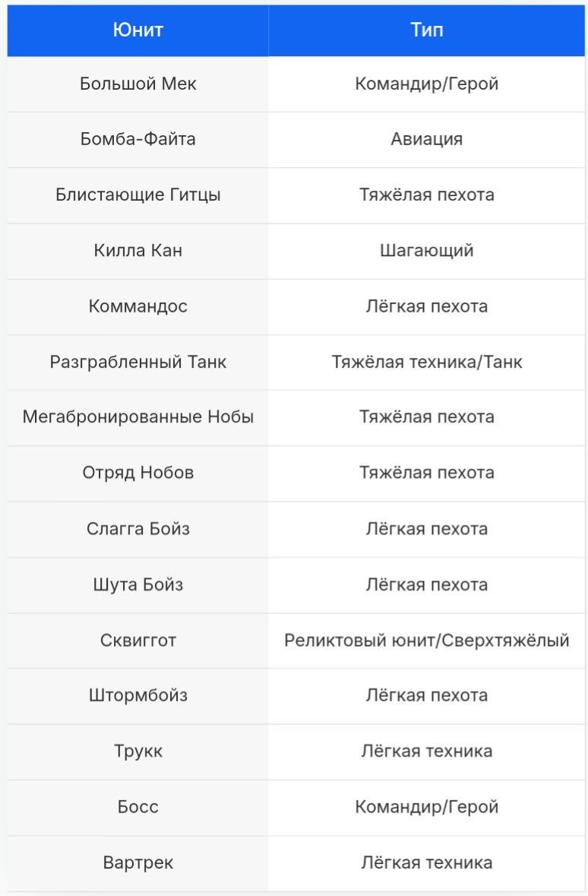Click the Юнит column header
Screen dimensions: 588x896
[138, 30]
